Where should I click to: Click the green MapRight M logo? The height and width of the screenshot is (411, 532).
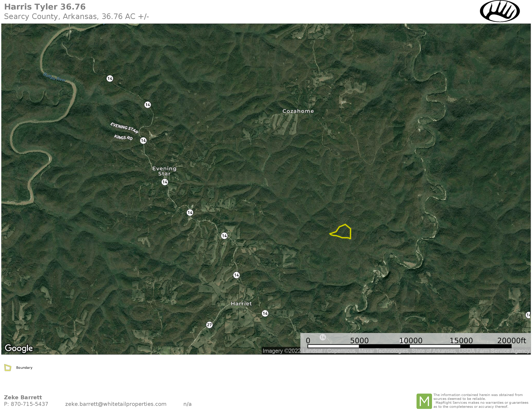coord(424,401)
